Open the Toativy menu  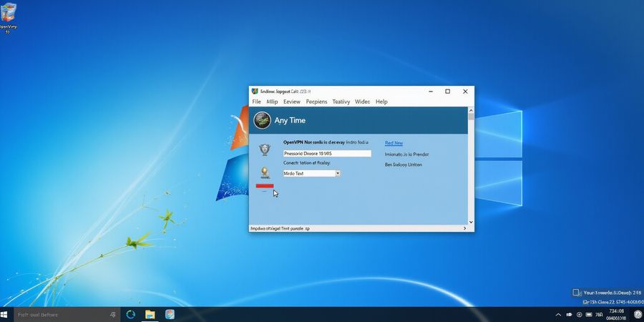[341, 102]
